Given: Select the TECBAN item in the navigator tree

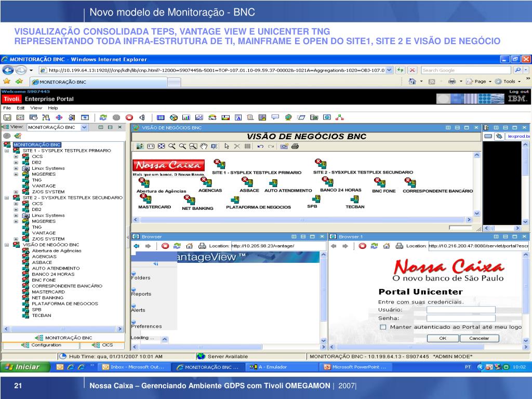Looking at the screenshot, I should [x=42, y=315].
